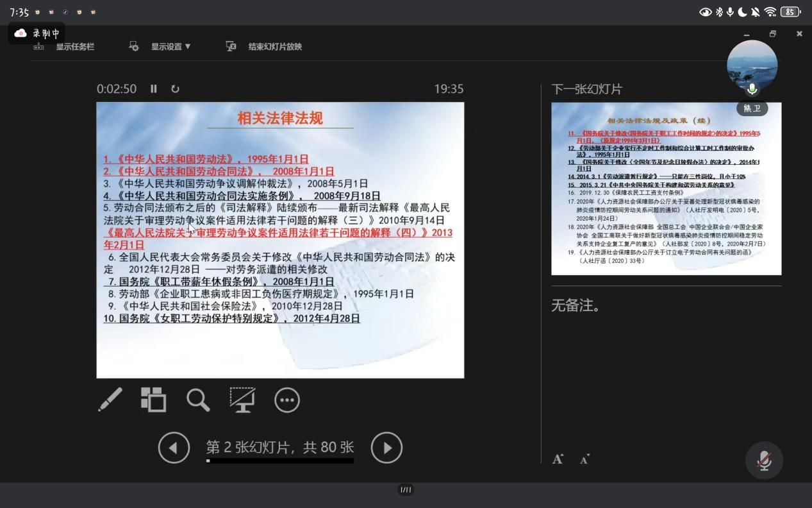
Task: Go back to the previous slide arrow
Action: [x=174, y=448]
